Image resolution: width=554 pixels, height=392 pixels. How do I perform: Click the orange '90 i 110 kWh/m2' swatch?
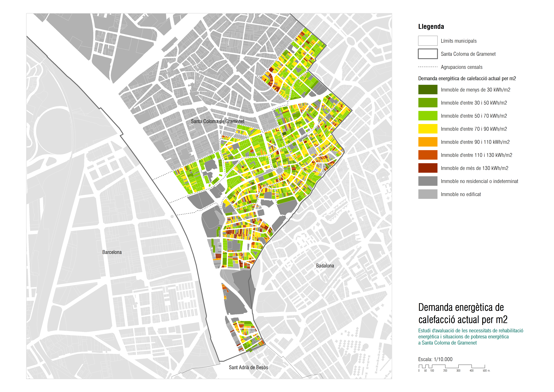pyautogui.click(x=428, y=142)
